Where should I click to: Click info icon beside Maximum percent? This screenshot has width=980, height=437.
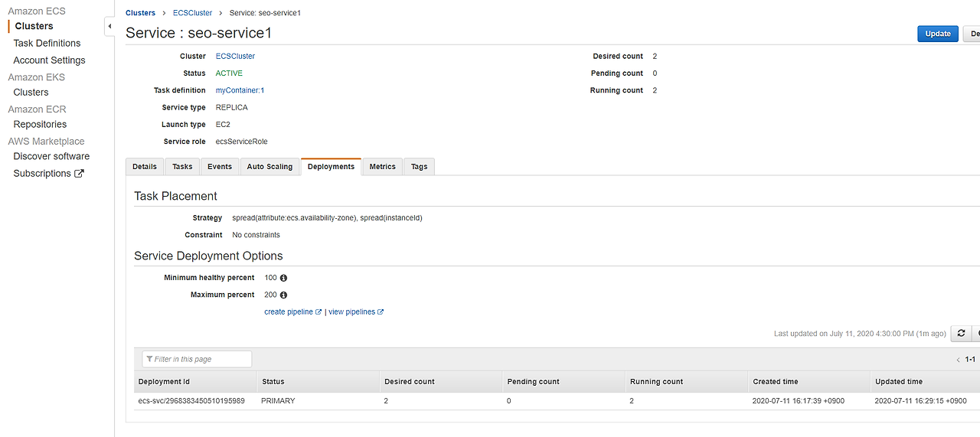click(283, 295)
